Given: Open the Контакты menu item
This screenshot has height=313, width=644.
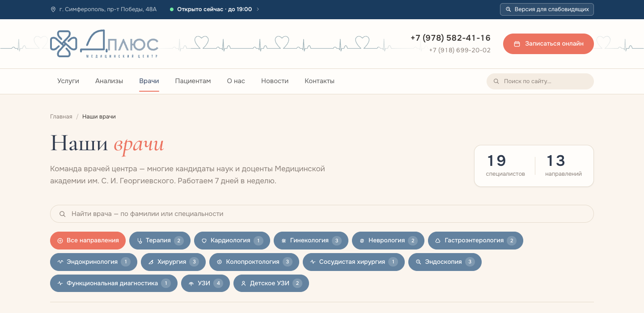Looking at the screenshot, I should [x=319, y=81].
